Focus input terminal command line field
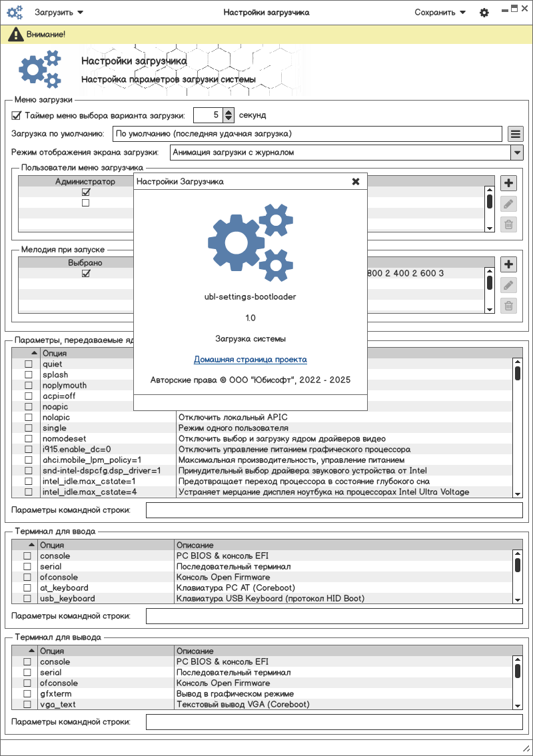Screen dimensions: 533x756 tap(334, 616)
